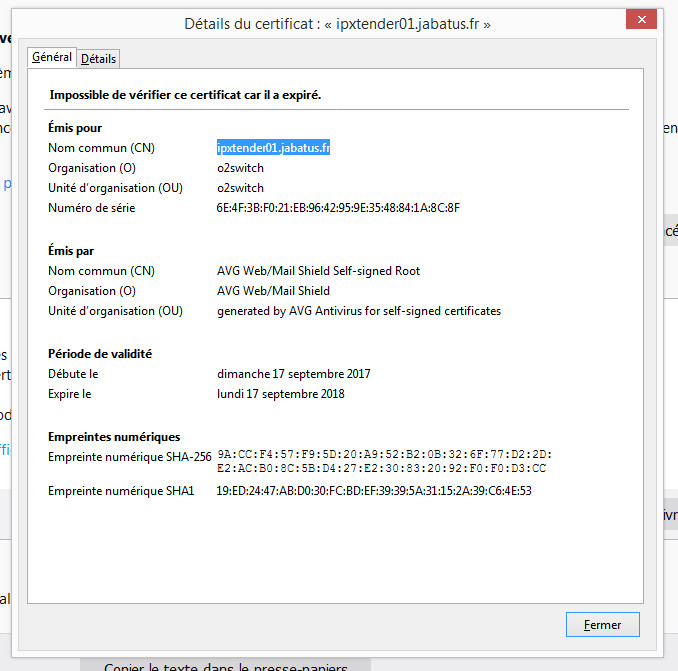This screenshot has width=678, height=671.
Task: Click the Période de validité heading
Action: point(100,354)
